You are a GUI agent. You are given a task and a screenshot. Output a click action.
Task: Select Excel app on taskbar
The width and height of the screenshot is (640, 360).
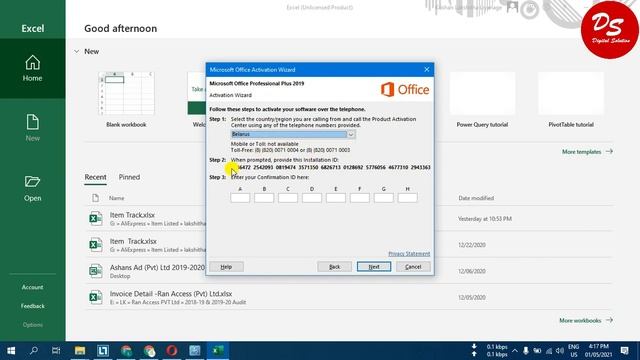[218, 351]
